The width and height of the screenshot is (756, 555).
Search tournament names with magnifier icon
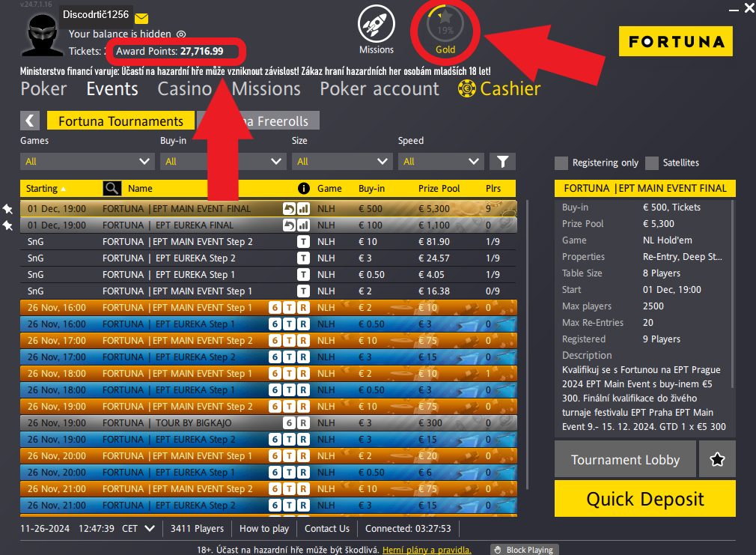pyautogui.click(x=112, y=188)
